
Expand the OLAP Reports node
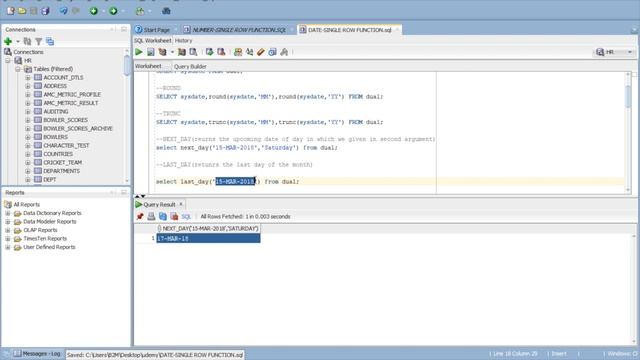(8, 230)
